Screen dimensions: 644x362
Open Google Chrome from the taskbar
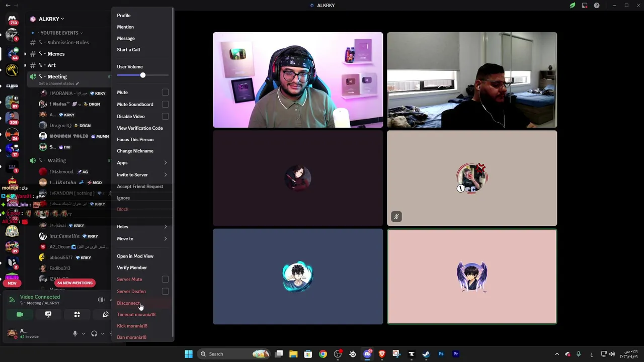click(323, 354)
